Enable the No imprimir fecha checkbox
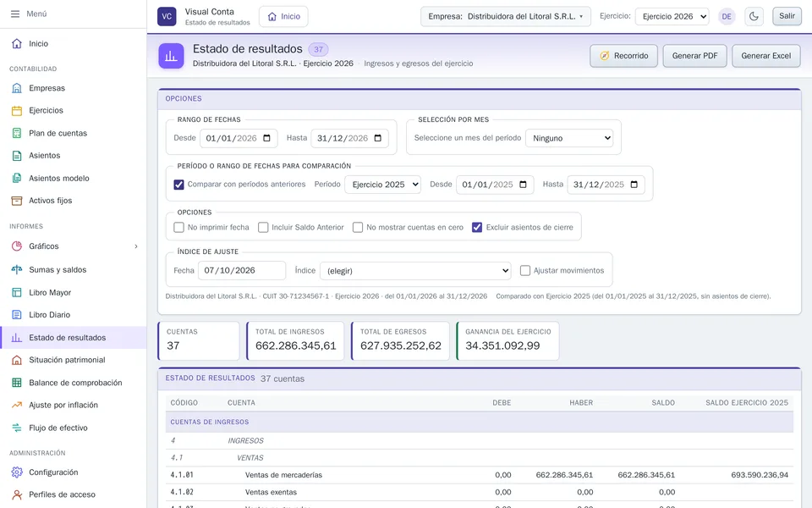 click(178, 228)
